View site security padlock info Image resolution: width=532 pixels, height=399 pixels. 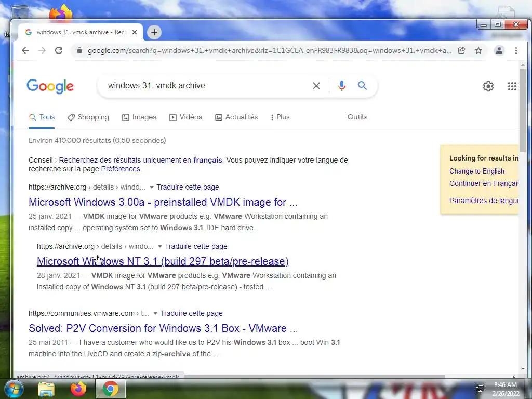(79, 50)
